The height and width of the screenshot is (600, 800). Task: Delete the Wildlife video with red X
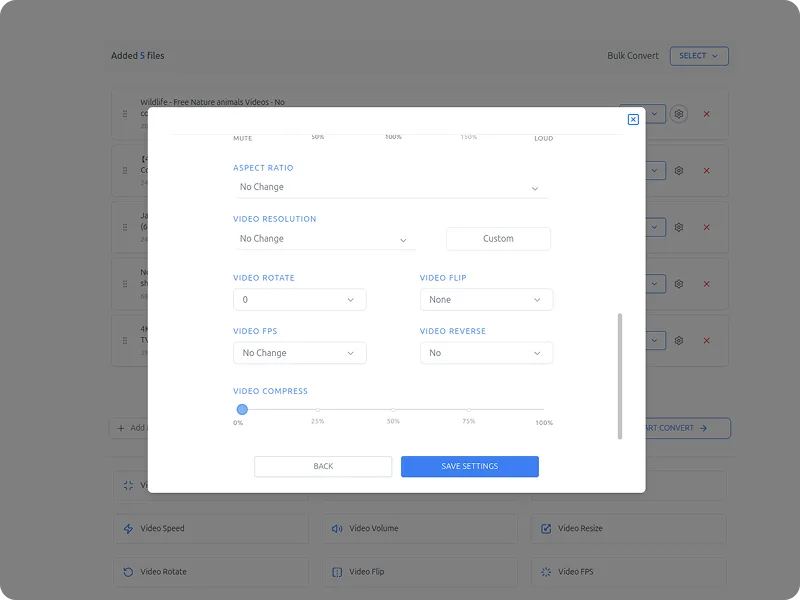[706, 114]
